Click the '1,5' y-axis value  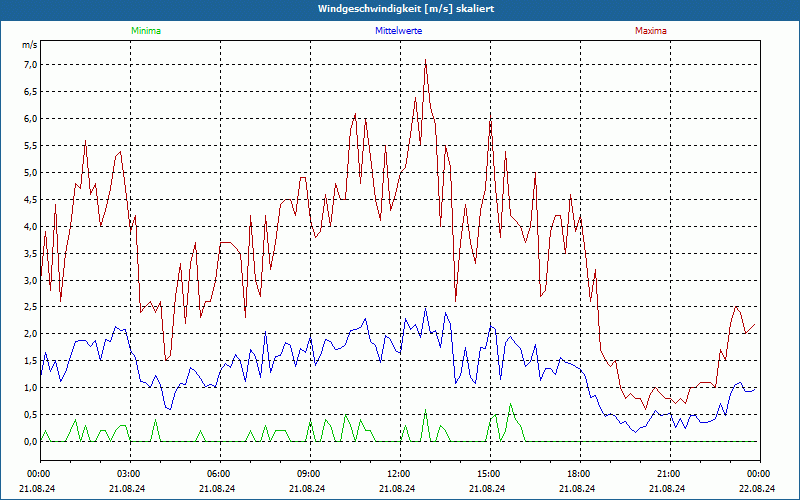click(31, 361)
